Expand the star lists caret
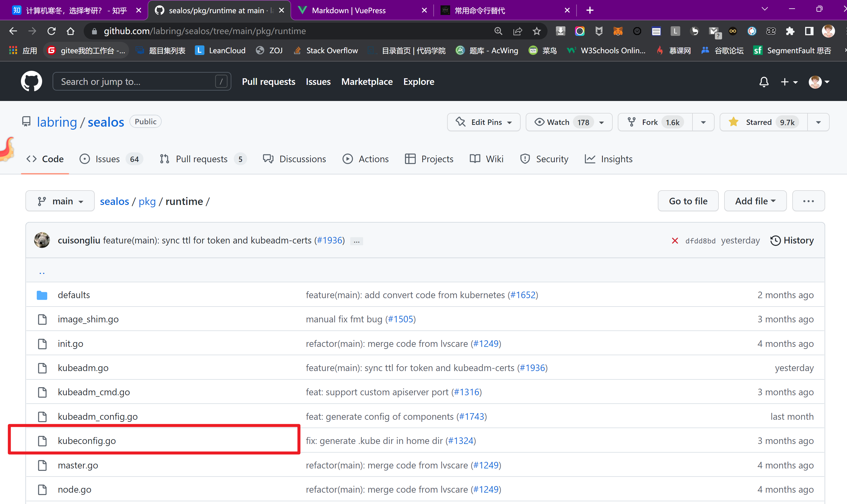This screenshot has height=504, width=847. [818, 122]
